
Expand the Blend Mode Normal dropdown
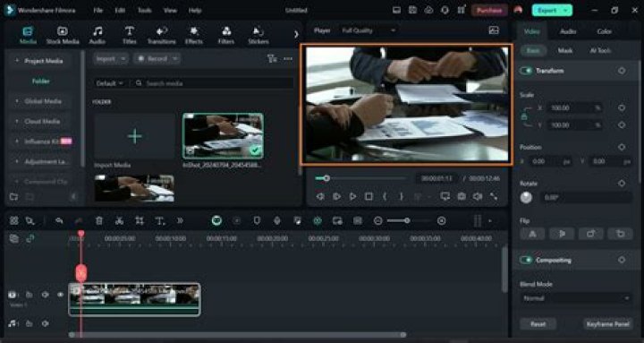(576, 298)
